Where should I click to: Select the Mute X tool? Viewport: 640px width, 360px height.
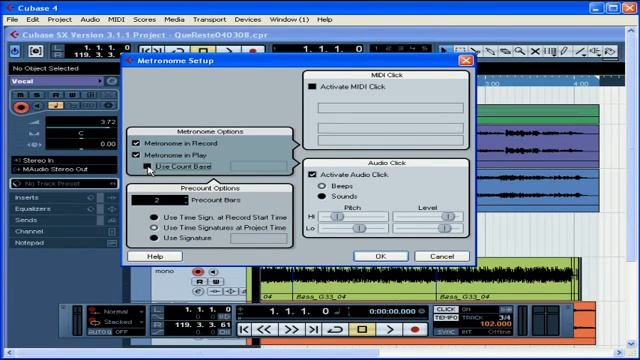[x=535, y=51]
